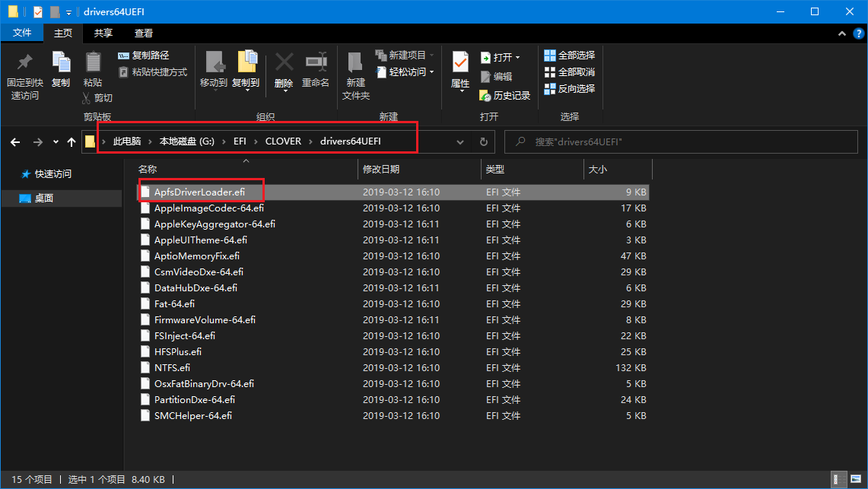Click the Up one level arrow
The height and width of the screenshot is (489, 868).
pos(72,142)
